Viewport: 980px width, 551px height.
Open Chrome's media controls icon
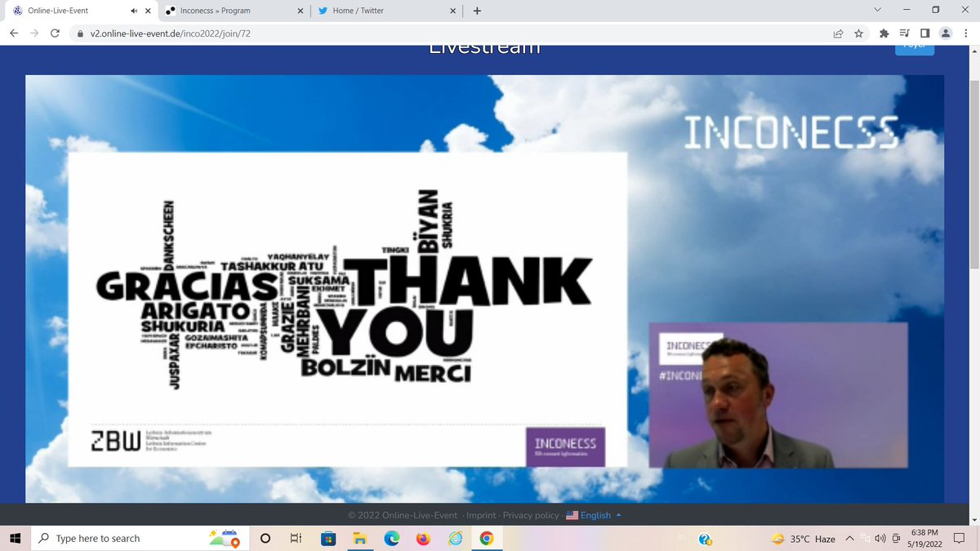pyautogui.click(x=903, y=33)
